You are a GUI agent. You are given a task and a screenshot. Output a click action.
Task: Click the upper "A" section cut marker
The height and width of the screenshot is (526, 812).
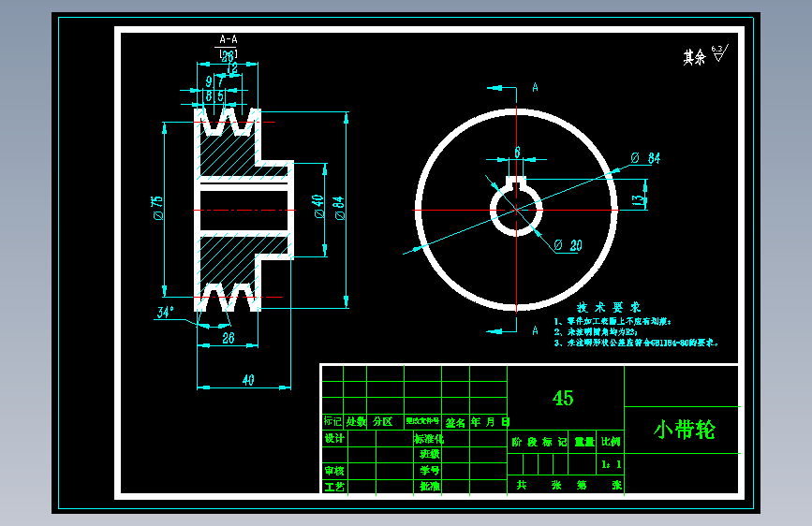pos(535,87)
